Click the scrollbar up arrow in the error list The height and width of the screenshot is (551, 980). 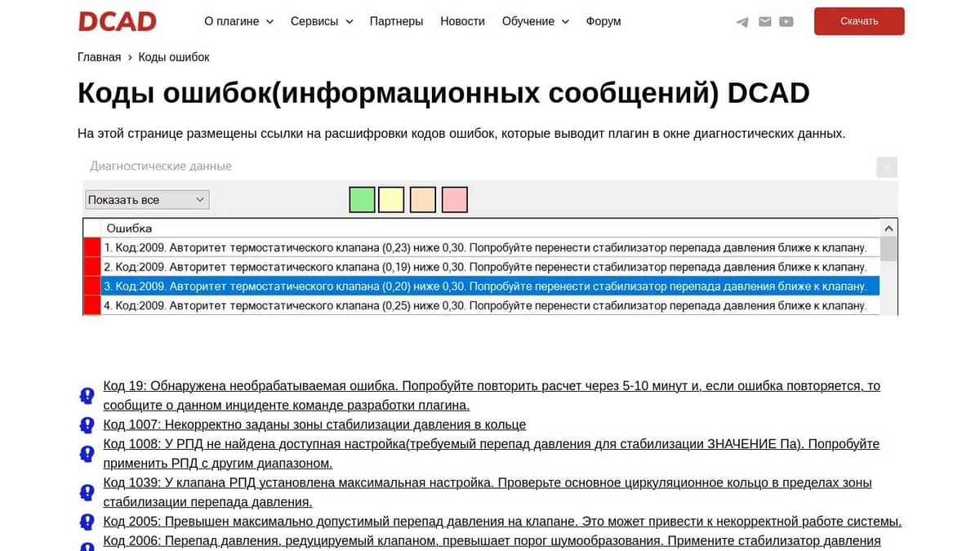click(889, 228)
